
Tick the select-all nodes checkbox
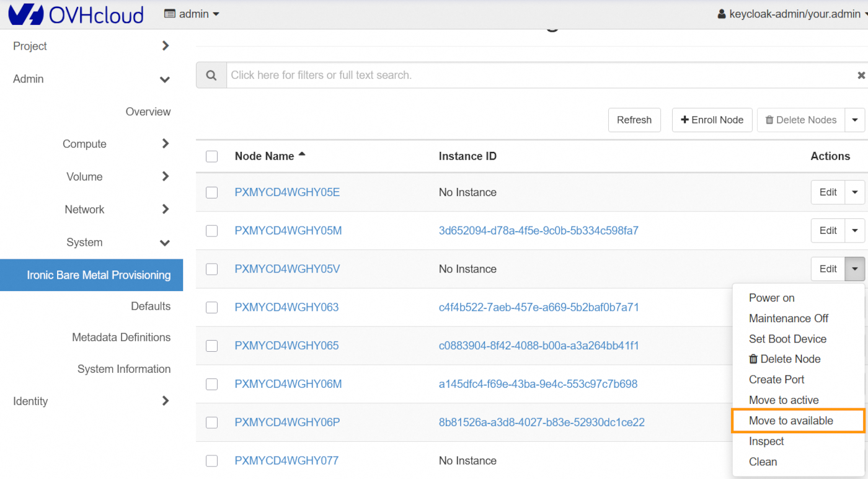point(211,156)
